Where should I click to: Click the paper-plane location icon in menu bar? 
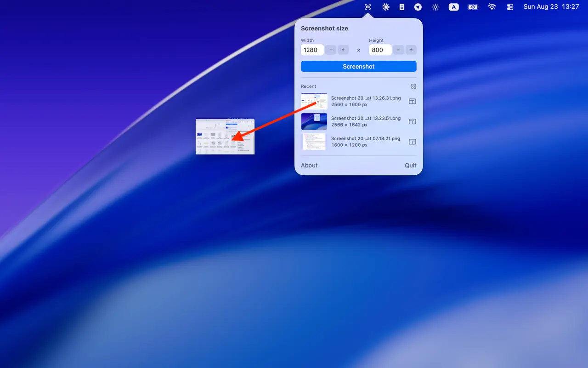[418, 7]
